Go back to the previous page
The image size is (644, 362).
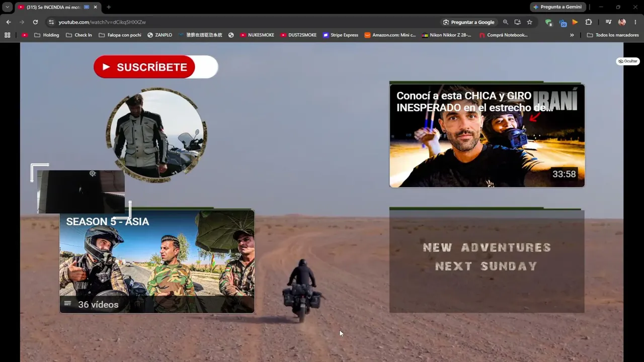coord(9,22)
